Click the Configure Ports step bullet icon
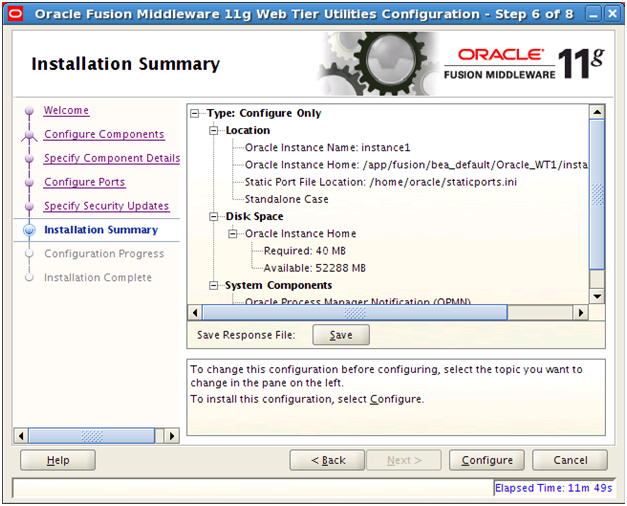This screenshot has width=627, height=506. pyautogui.click(x=29, y=182)
